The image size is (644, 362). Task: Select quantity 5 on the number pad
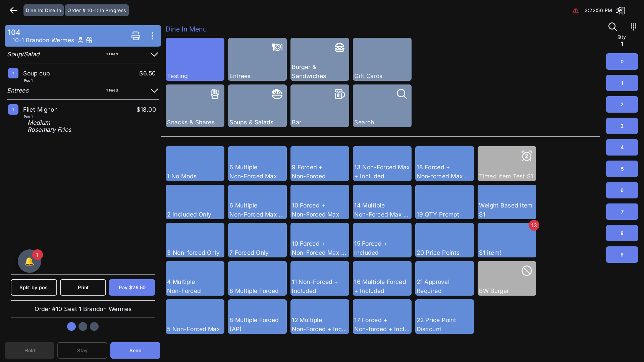click(622, 169)
